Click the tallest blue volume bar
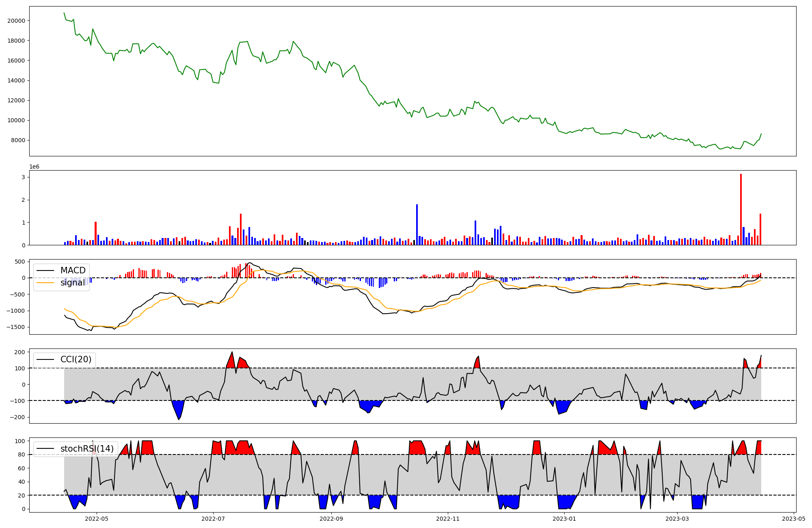 pyautogui.click(x=417, y=224)
